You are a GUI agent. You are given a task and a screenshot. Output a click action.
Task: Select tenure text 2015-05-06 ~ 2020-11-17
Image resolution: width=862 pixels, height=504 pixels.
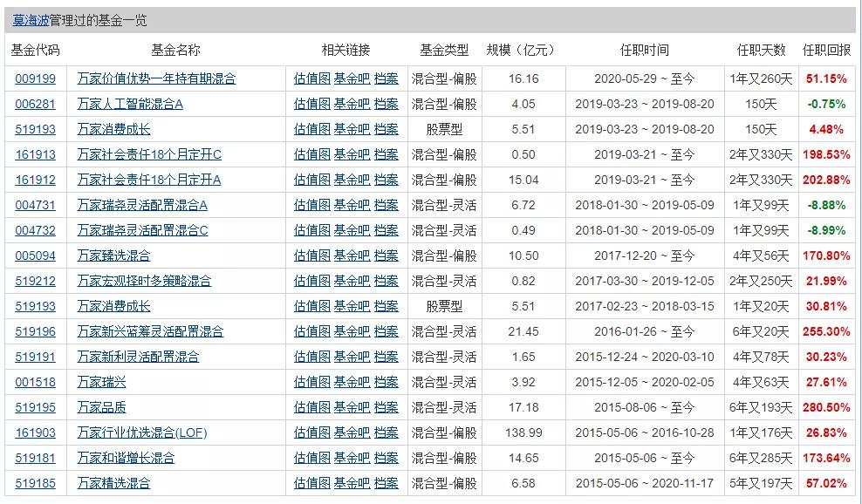644,483
